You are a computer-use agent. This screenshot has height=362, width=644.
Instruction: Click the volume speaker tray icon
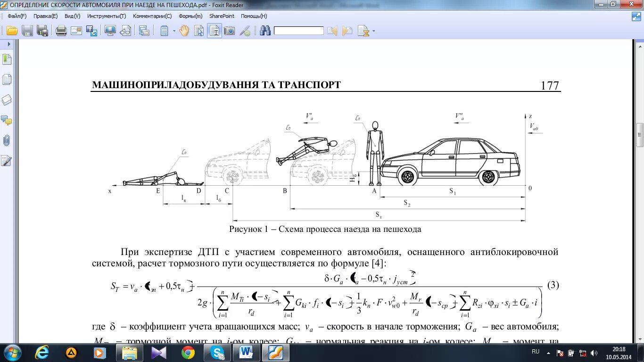pyautogui.click(x=594, y=353)
